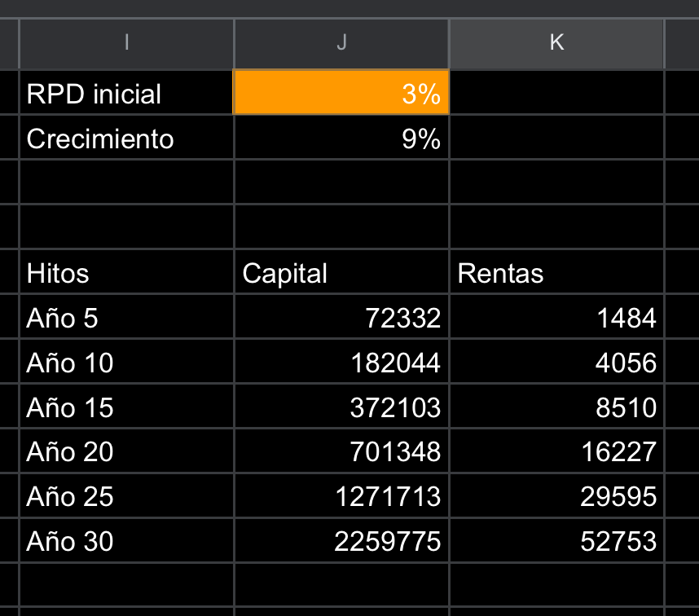
Task: Select the Crecimiento label cell
Action: pos(127,138)
